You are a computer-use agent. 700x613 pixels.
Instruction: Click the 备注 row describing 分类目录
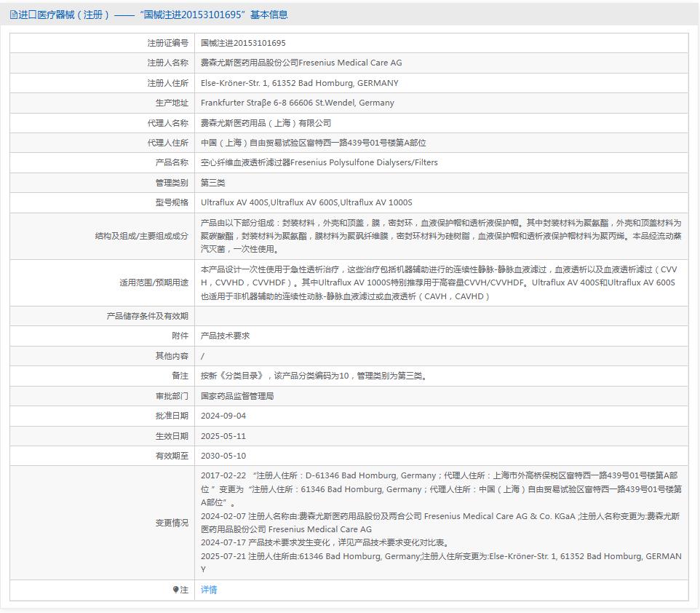[x=313, y=376]
